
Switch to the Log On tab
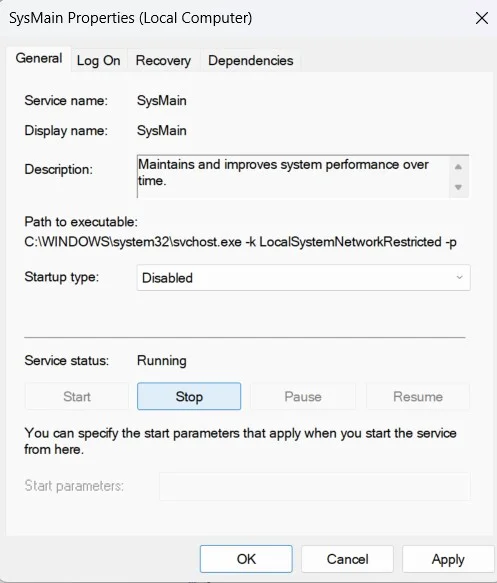click(99, 61)
